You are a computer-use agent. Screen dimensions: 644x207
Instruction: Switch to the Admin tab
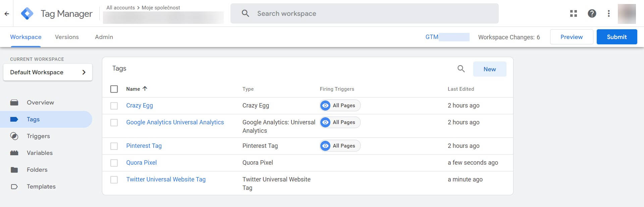104,37
